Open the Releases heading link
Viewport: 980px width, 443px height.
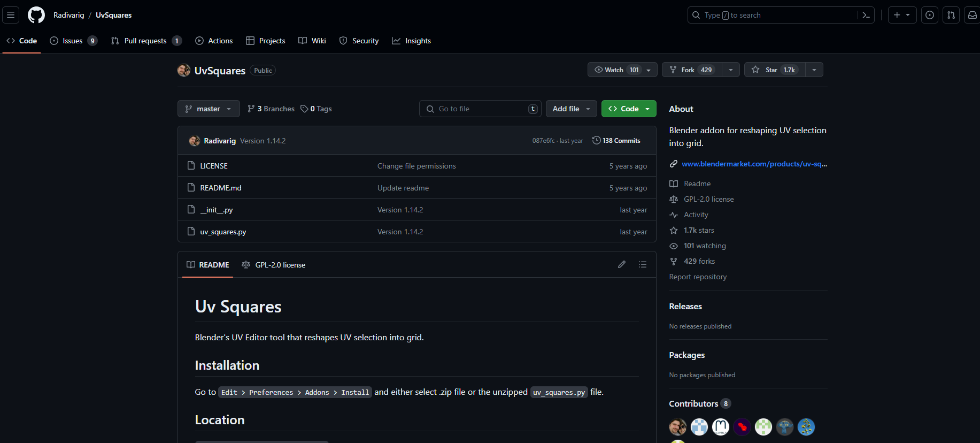point(685,306)
